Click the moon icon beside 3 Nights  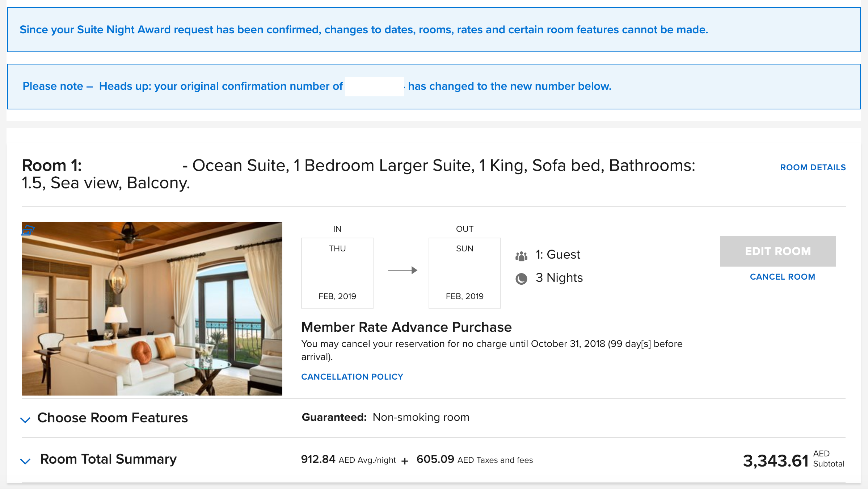pyautogui.click(x=521, y=279)
